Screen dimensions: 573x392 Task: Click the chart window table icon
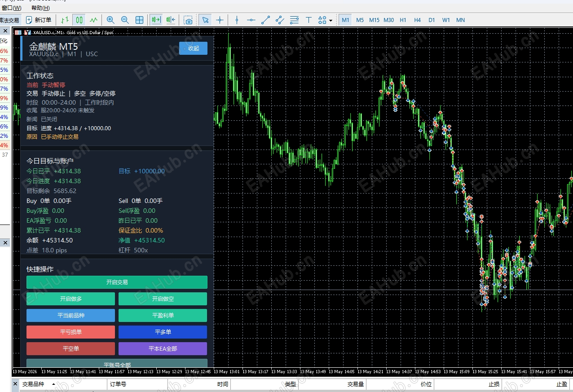point(18,32)
